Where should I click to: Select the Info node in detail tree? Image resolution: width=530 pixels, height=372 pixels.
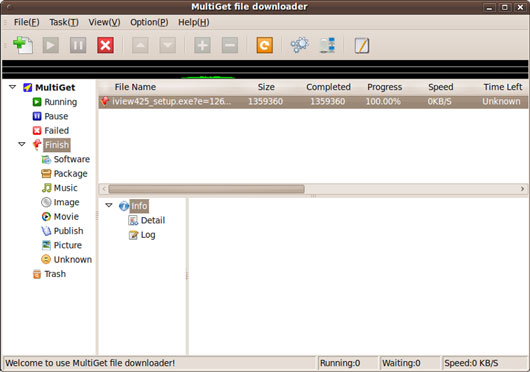click(134, 206)
